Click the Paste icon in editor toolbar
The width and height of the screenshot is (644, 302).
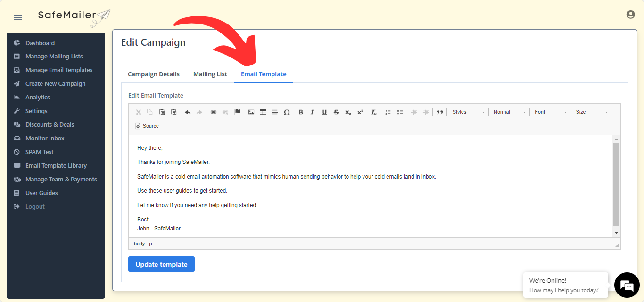point(162,112)
